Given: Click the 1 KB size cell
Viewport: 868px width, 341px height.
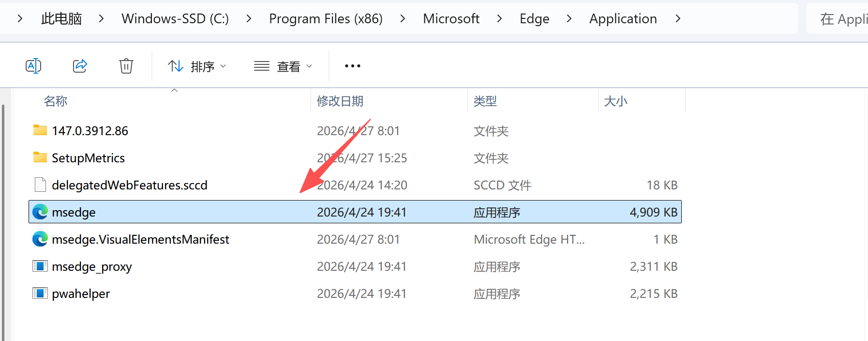Looking at the screenshot, I should click(x=665, y=239).
